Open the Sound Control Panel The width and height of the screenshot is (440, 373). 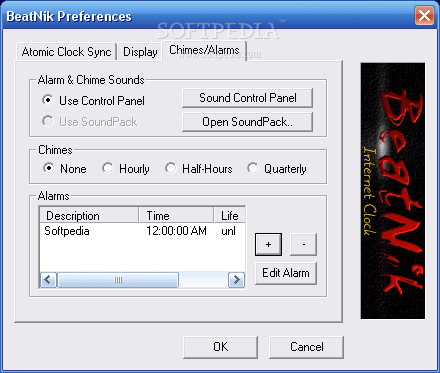tap(247, 98)
